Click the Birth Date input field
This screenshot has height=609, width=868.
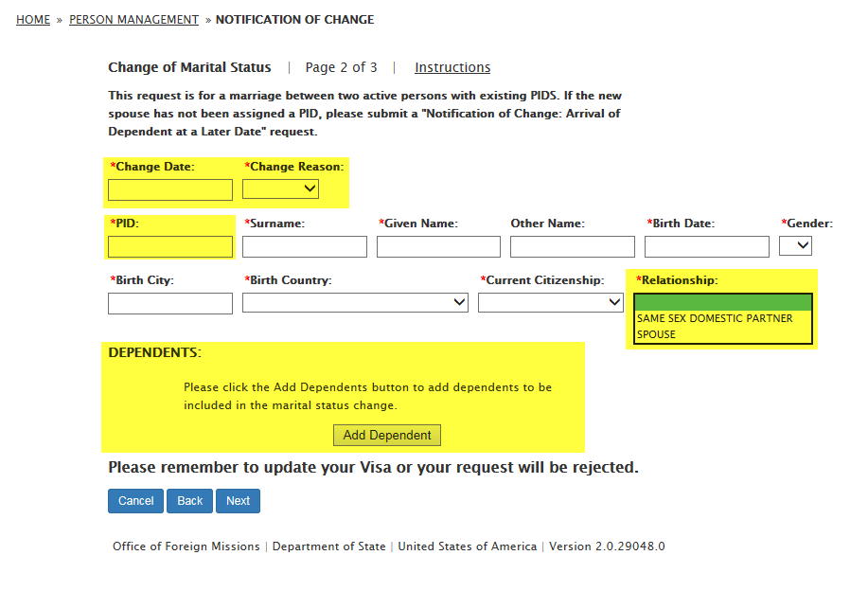pyautogui.click(x=706, y=247)
